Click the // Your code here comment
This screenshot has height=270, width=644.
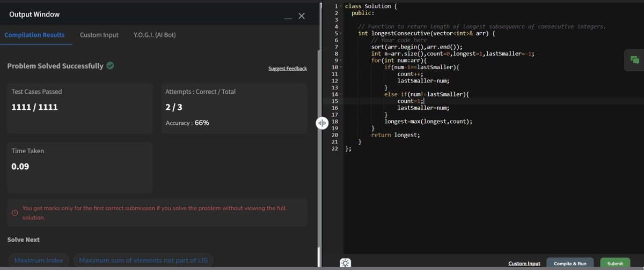399,40
